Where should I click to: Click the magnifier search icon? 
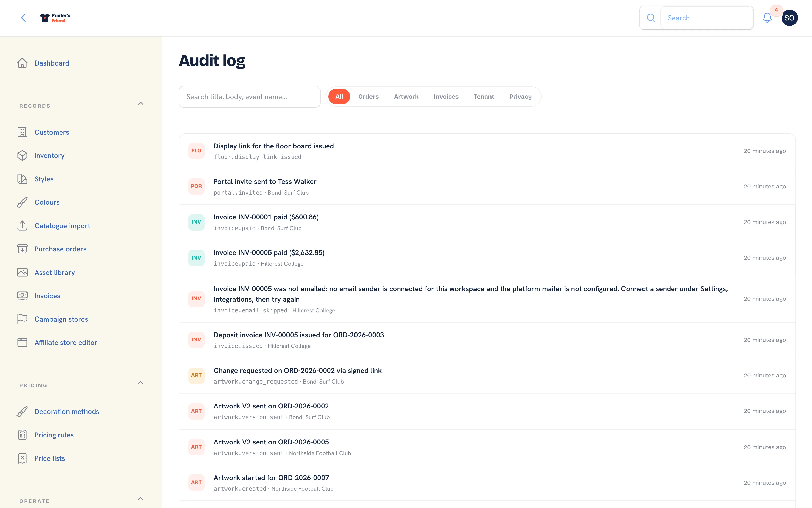651,18
